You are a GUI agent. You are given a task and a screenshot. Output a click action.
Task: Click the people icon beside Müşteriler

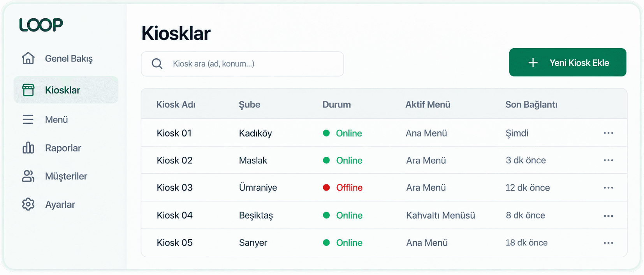[x=28, y=176]
